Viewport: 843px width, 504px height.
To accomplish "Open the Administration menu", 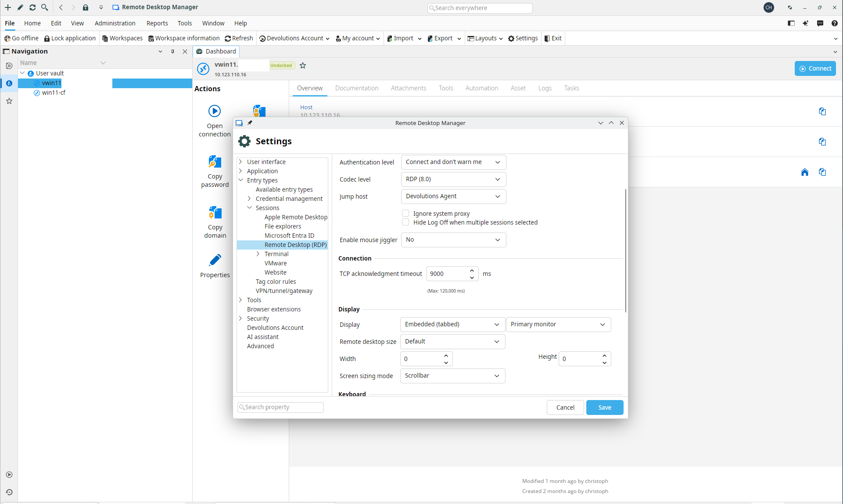I will [115, 23].
